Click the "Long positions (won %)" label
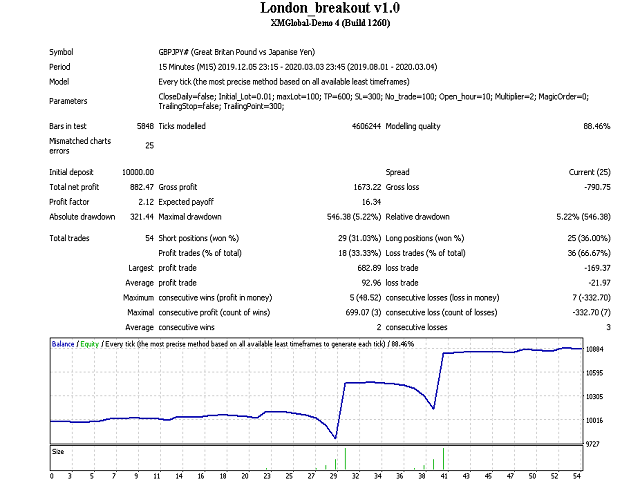 pyautogui.click(x=425, y=238)
